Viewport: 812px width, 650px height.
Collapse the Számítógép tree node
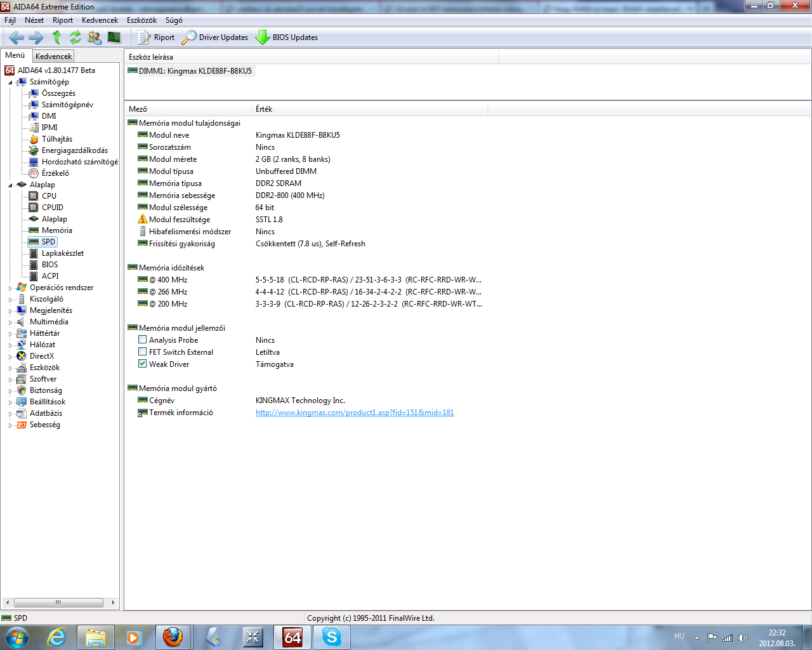(x=10, y=83)
